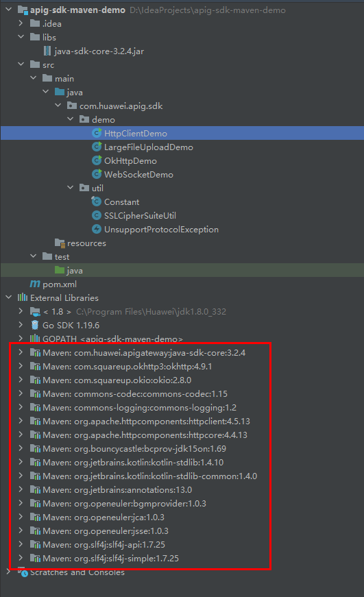The image size is (364, 597).
Task: Click the resources folder icon
Action: pos(60,243)
